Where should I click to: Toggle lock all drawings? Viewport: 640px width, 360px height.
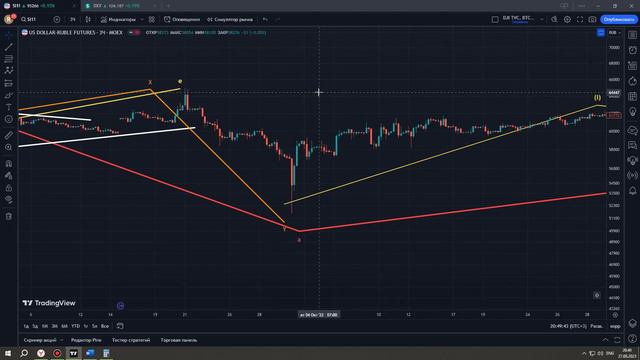tap(9, 188)
